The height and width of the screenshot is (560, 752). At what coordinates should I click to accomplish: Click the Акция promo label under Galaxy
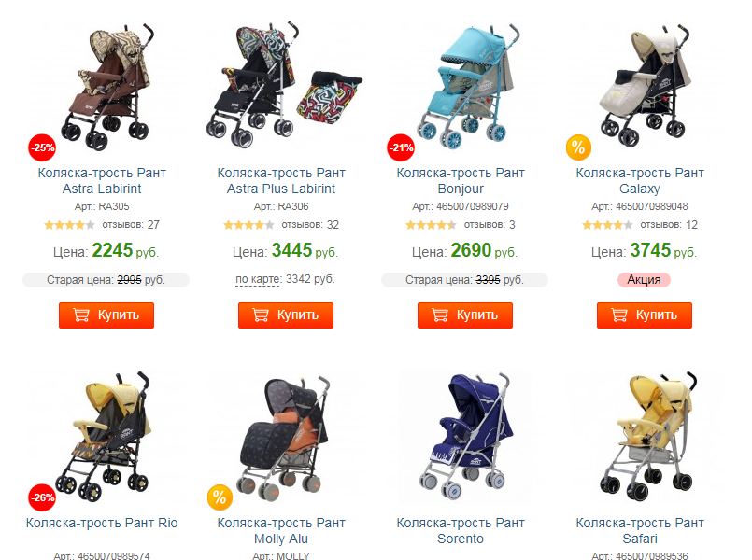(644, 280)
